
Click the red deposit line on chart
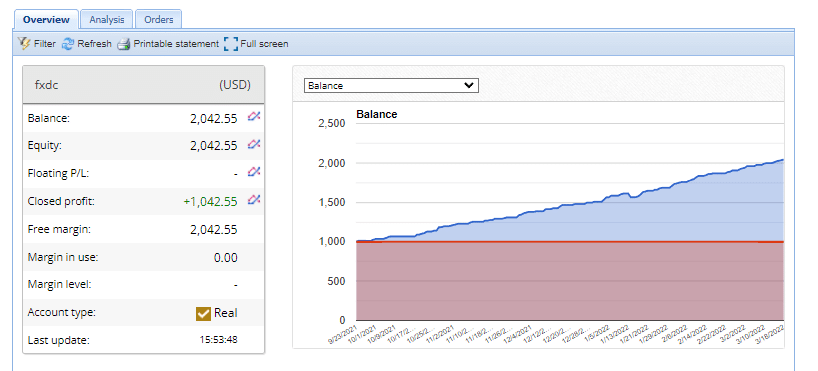pyautogui.click(x=570, y=242)
